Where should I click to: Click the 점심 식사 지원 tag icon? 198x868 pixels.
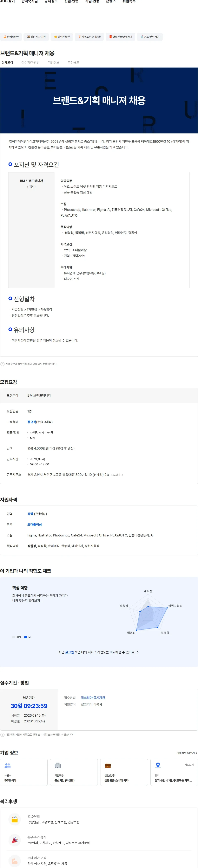pyautogui.click(x=29, y=37)
